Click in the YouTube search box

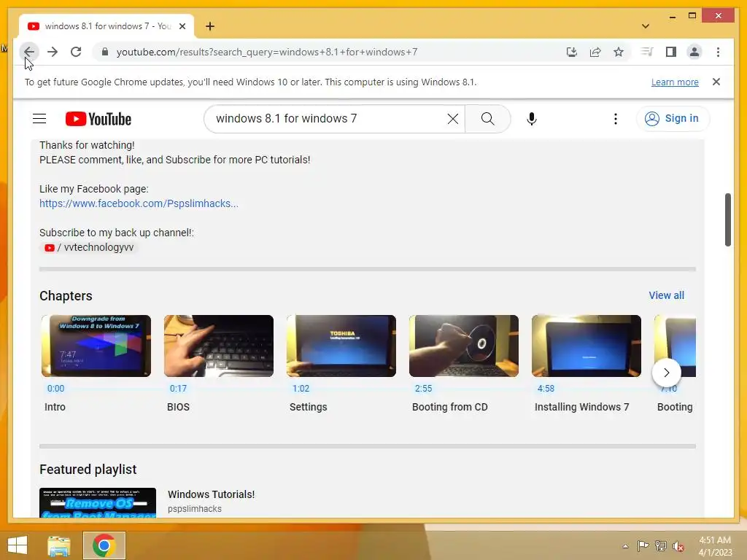(329, 119)
